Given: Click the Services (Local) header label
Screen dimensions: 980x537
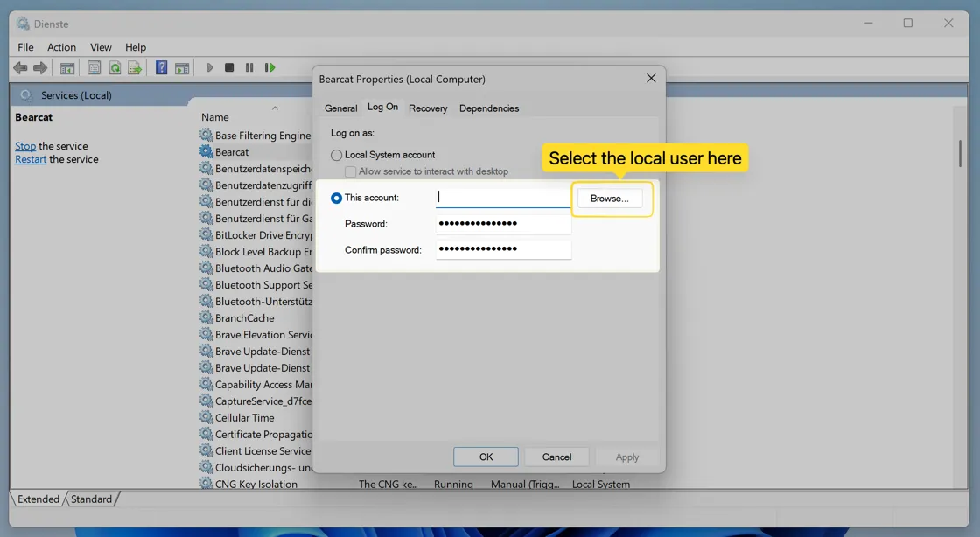Looking at the screenshot, I should [x=76, y=95].
